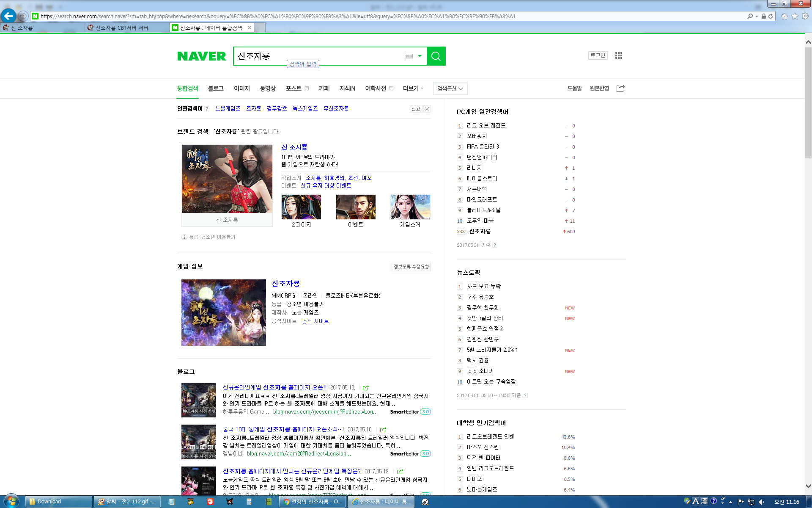Open blog post '중국 10대 웹게임 신조자룡 홈페이지 오픈소식~!'
The image size is (812, 508).
pos(283,429)
